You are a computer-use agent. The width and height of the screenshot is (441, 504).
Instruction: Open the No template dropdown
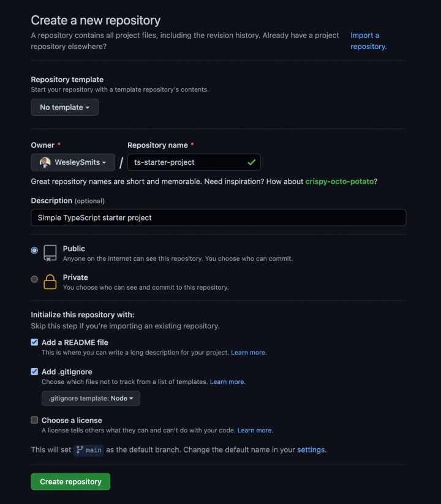click(64, 107)
